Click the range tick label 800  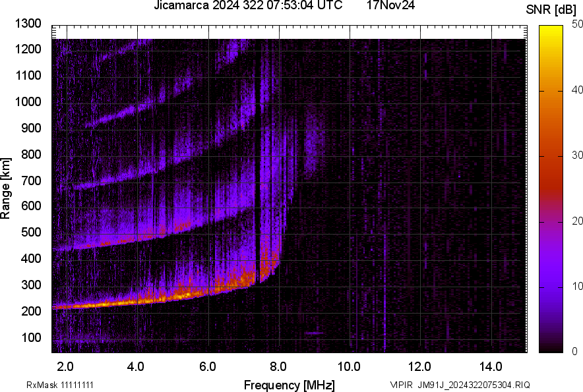[x=31, y=154]
